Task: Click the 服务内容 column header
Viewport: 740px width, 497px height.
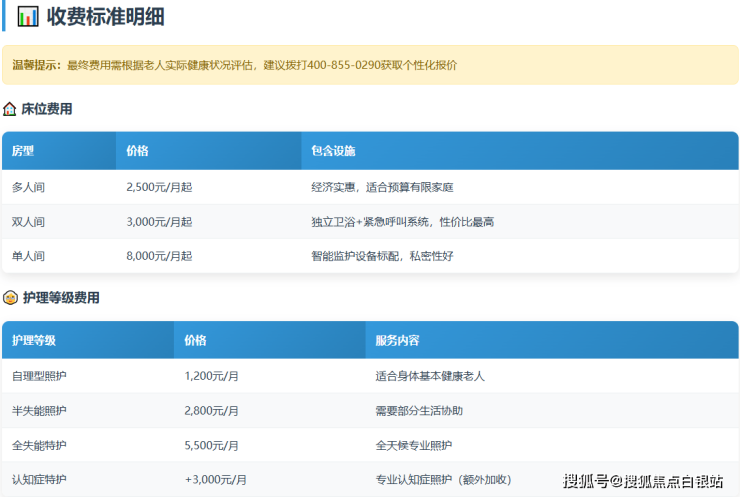Action: click(397, 340)
